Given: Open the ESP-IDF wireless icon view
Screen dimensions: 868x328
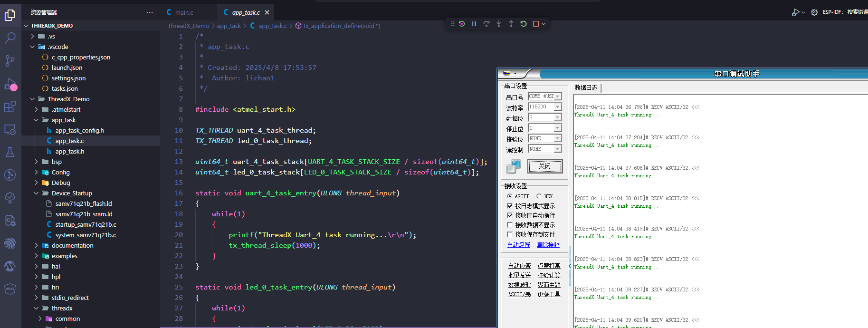Looking at the screenshot, I should pyautogui.click(x=10, y=243).
